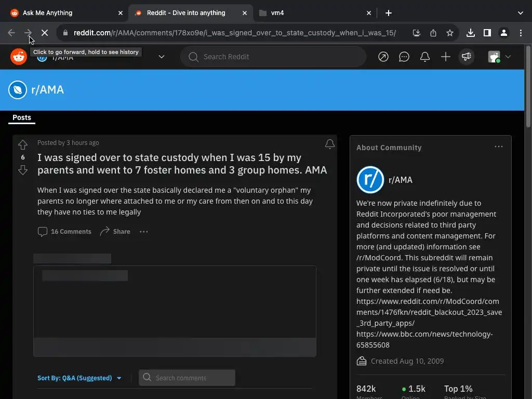Open the tab search chevron
Viewport: 532px width, 399px height.
tap(520, 13)
